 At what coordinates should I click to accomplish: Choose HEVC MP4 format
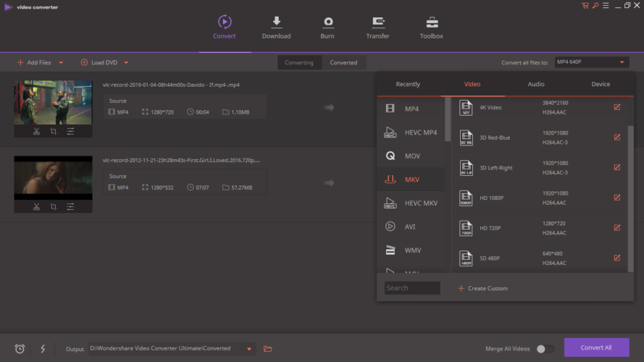(x=411, y=132)
